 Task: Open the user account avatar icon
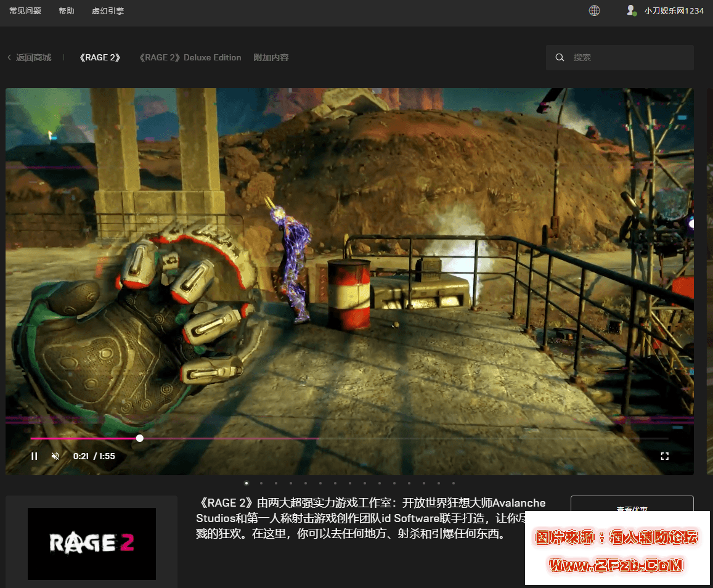point(630,10)
